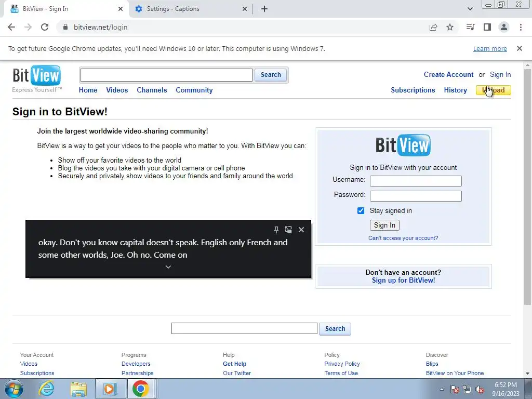Screen dimensions: 532x399
Task: Click the yellow Upload button
Action: [494, 90]
